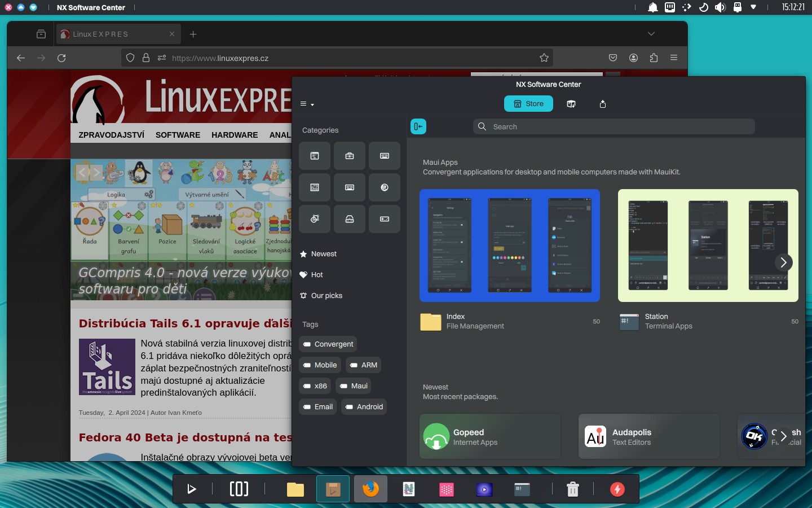The height and width of the screenshot is (508, 812).
Task: Filter by the Android tag
Action: pyautogui.click(x=364, y=407)
